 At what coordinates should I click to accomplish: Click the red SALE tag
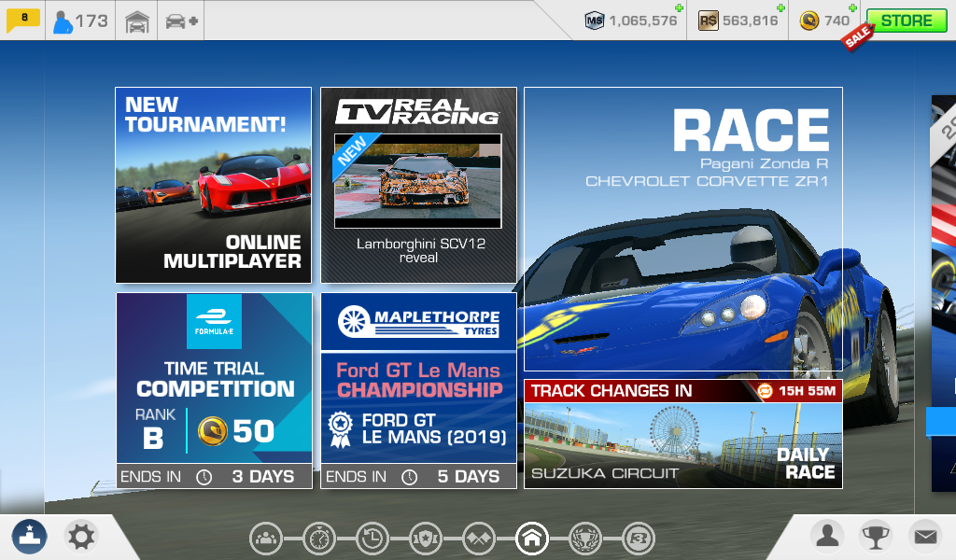857,37
